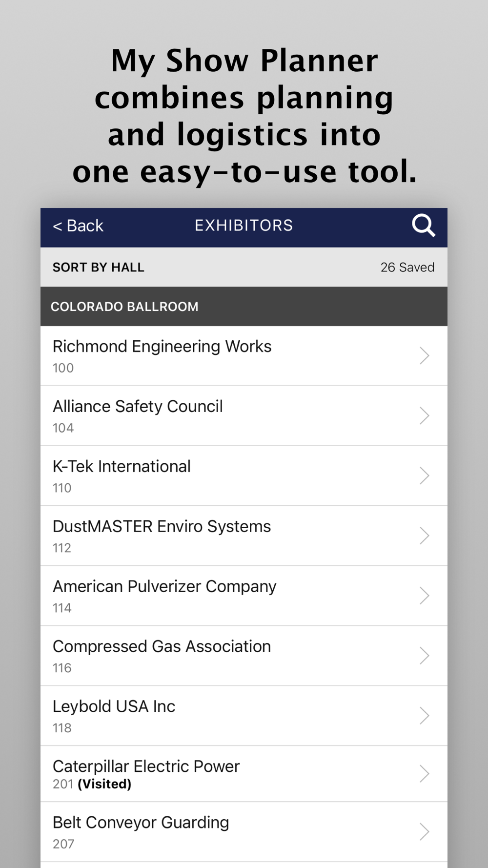Tap the arrow on Belt Conveyor Guarding
Image resolution: width=488 pixels, height=868 pixels.
(x=424, y=831)
